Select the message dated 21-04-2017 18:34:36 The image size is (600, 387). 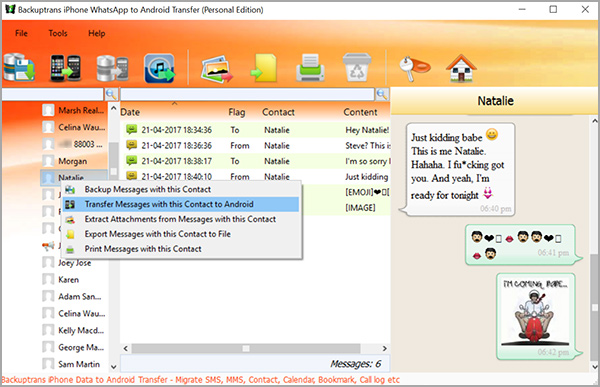click(x=256, y=130)
